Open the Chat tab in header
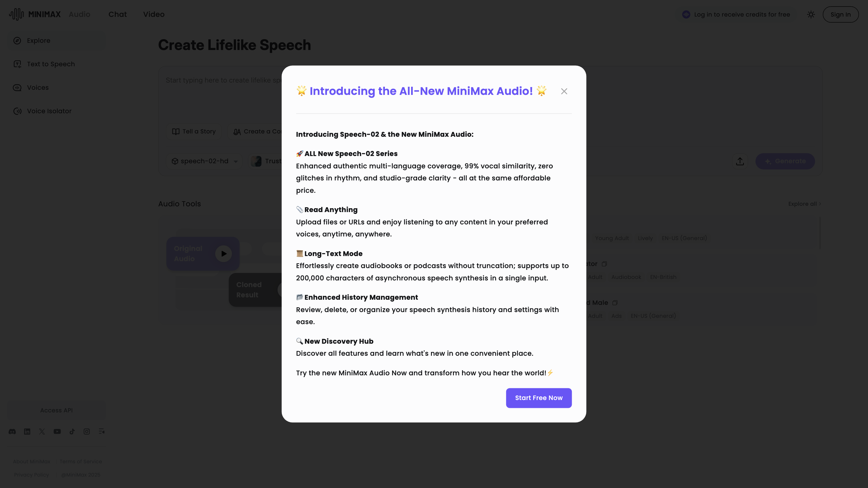The height and width of the screenshot is (488, 868). [x=117, y=14]
